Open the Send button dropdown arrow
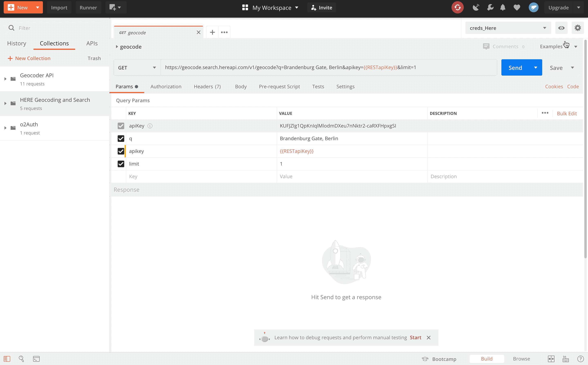Viewport: 588px width, 365px height. click(535, 68)
